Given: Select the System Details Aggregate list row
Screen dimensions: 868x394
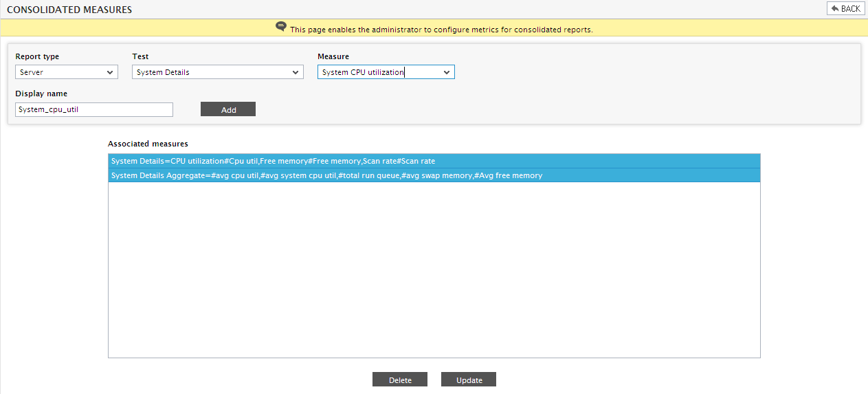Looking at the screenshot, I should tap(434, 175).
